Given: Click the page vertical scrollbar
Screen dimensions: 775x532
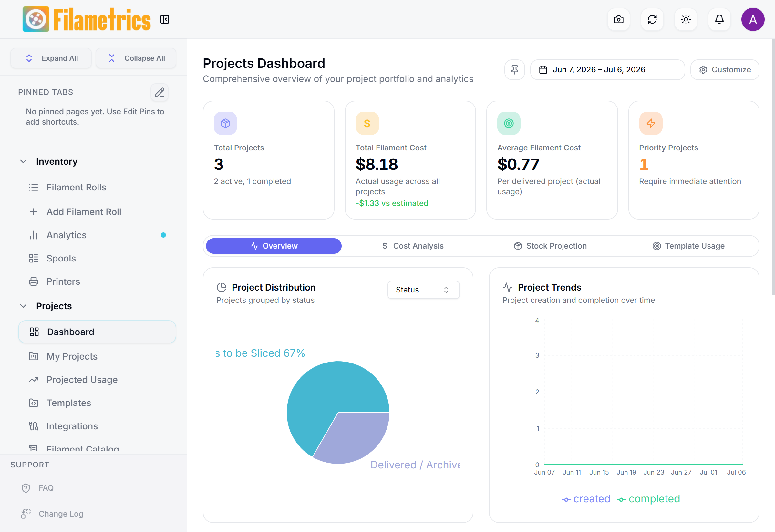Looking at the screenshot, I should click(773, 167).
